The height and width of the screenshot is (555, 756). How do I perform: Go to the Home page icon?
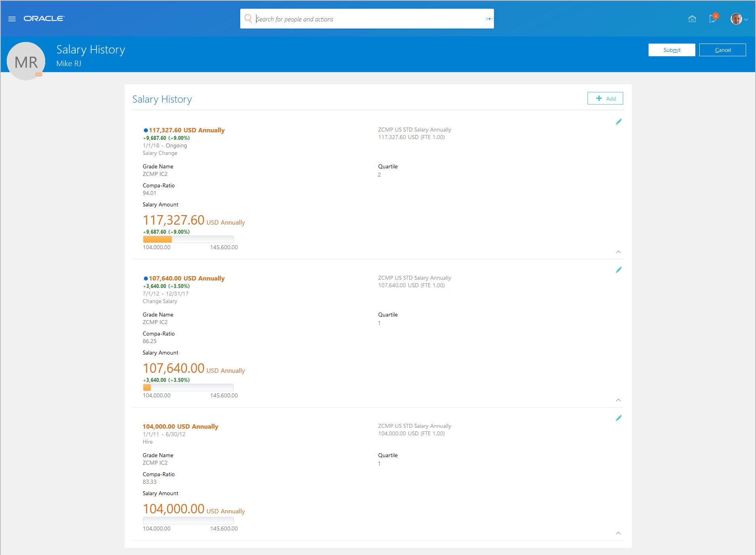692,19
